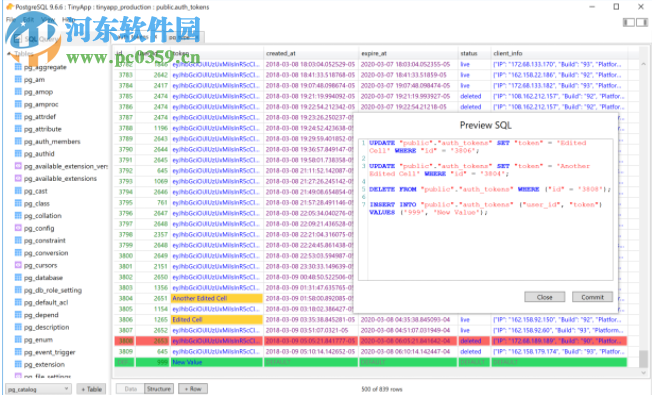Collapse the Tables tree section

pos(9,54)
